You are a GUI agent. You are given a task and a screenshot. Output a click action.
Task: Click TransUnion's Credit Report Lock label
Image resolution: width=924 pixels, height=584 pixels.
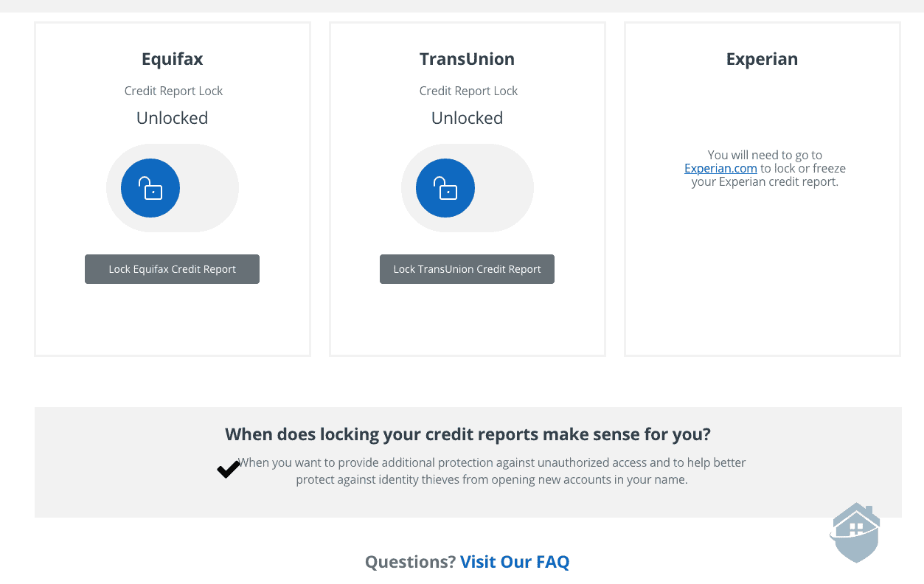pyautogui.click(x=468, y=91)
